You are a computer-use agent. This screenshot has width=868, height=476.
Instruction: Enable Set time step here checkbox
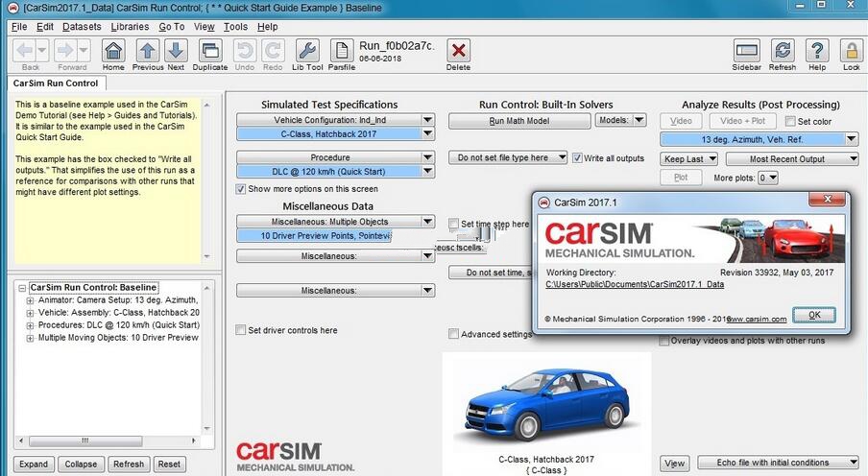click(x=453, y=224)
